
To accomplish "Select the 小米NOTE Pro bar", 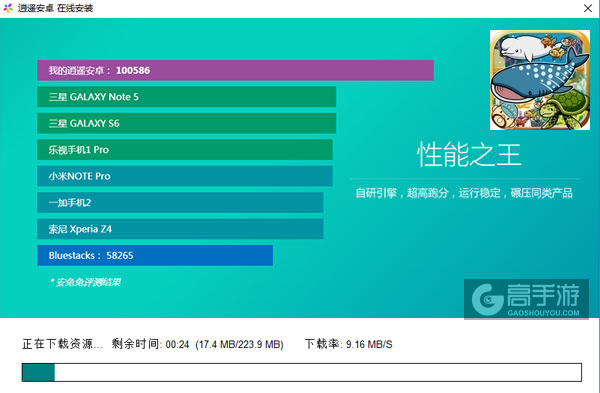I will (185, 176).
